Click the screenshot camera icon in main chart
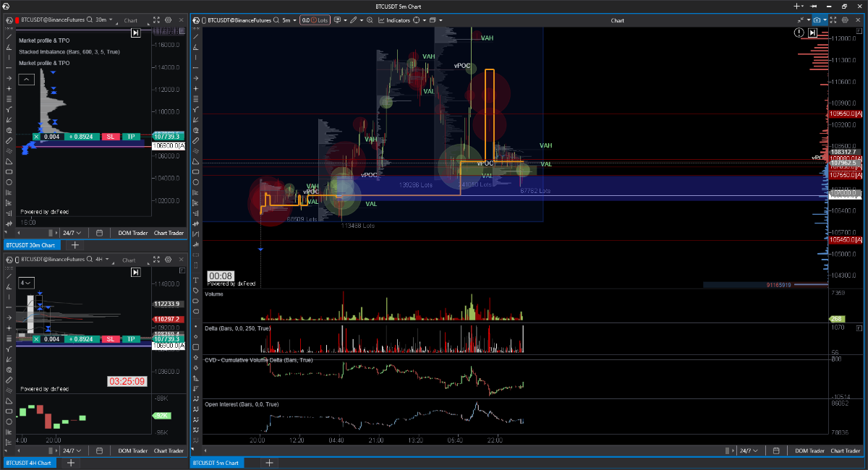Screen dimensions: 868x470 (817, 20)
